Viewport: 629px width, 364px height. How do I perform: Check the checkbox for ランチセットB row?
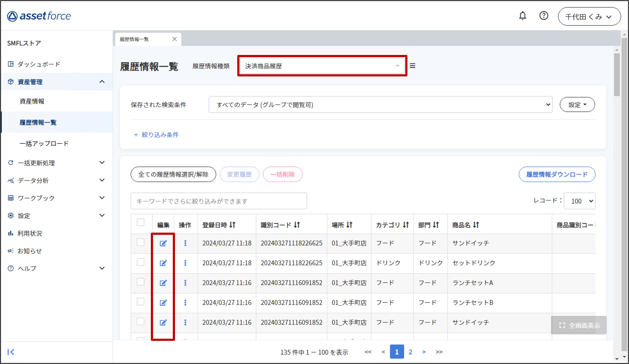(x=140, y=302)
